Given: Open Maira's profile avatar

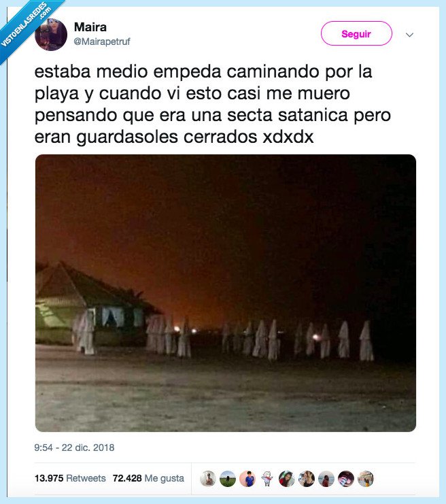Looking at the screenshot, I should point(51,35).
